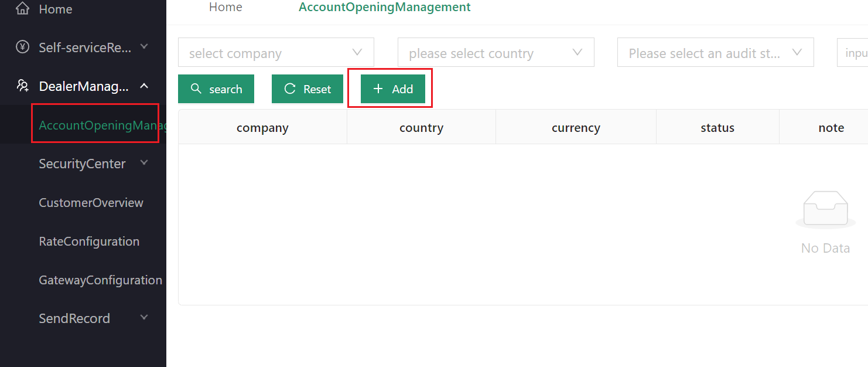Viewport: 868px width, 367px height.
Task: Expand the SendRecord submenu
Action: pos(144,318)
